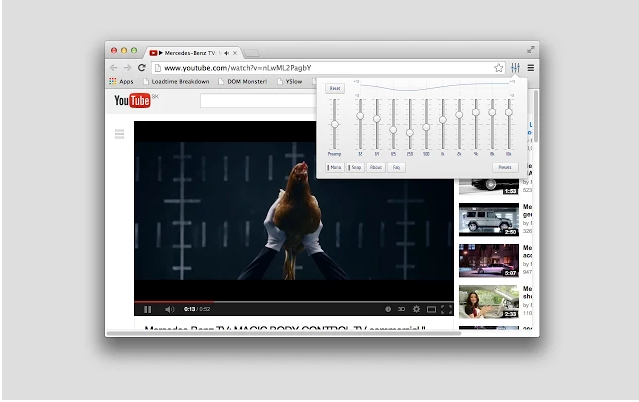This screenshot has width=639, height=402.
Task: Click the 2k band slider knob
Action: click(x=459, y=115)
